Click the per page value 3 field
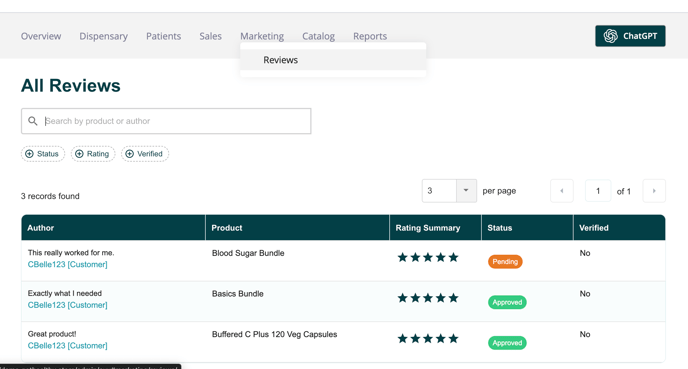 click(x=439, y=191)
